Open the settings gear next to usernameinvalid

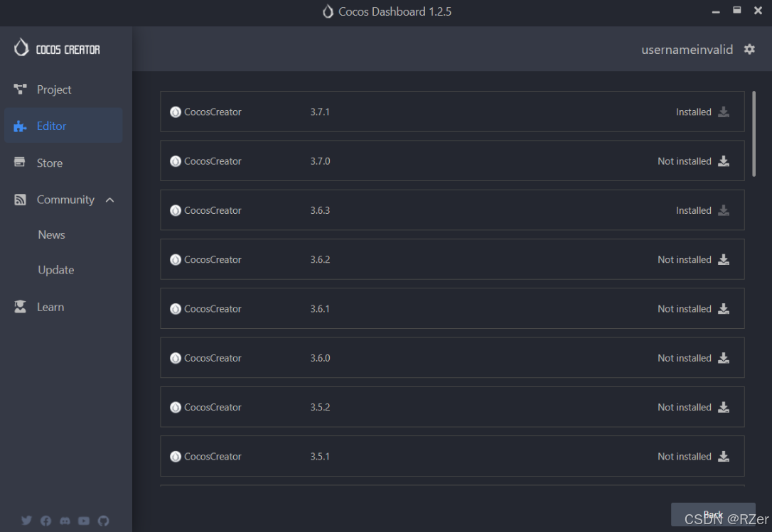pyautogui.click(x=749, y=49)
